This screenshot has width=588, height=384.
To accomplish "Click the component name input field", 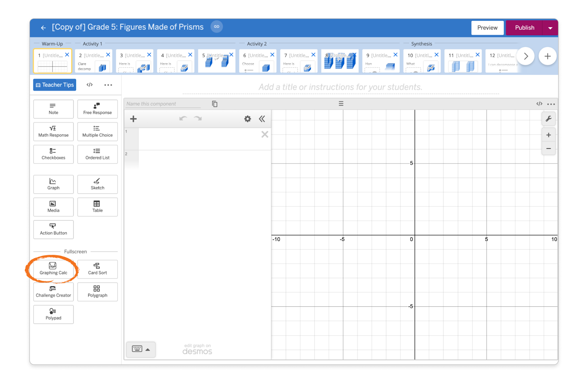I will pos(163,104).
